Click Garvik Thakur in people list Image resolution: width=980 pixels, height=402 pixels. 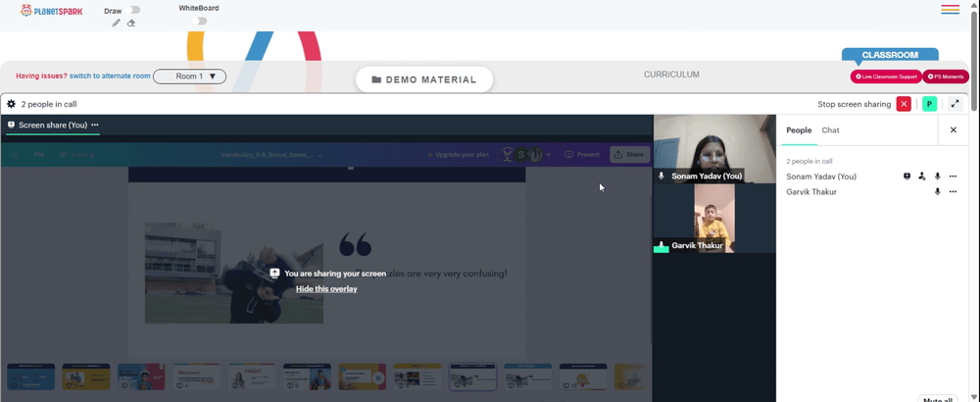[x=811, y=192]
